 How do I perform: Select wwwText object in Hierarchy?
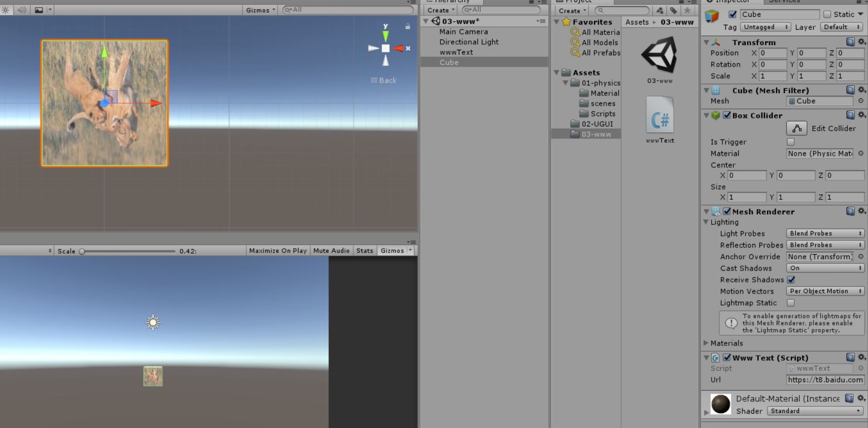tap(456, 52)
